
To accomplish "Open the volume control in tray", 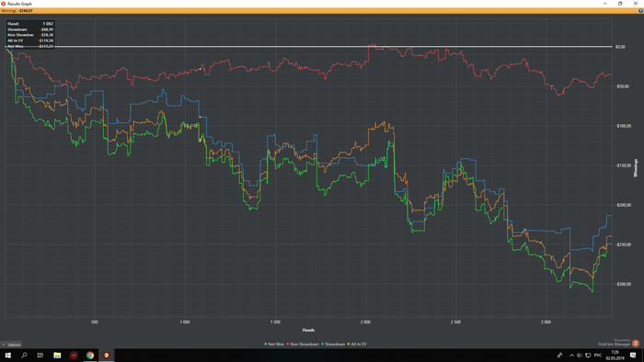I will 580,355.
